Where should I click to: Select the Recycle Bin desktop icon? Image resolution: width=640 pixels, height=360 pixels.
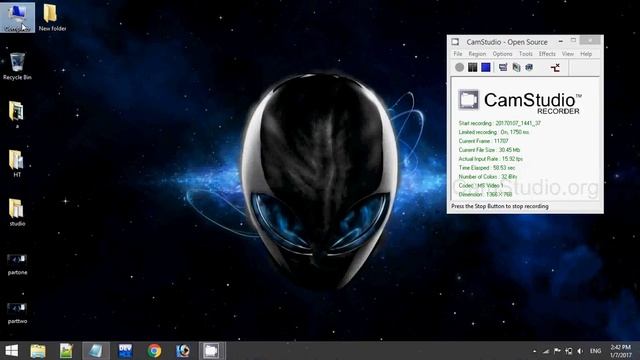[17, 66]
